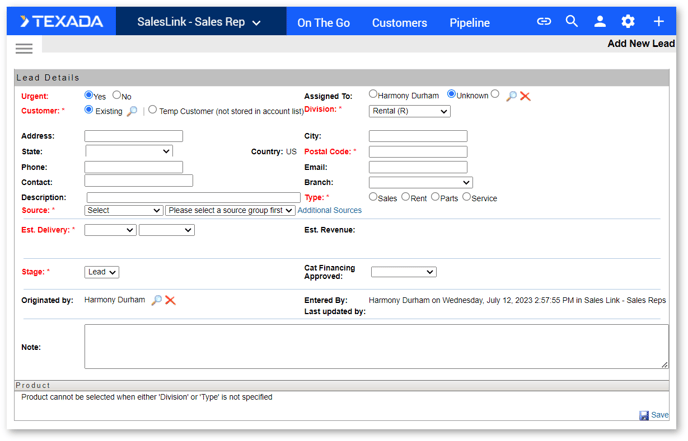Choose Rent as lead type

point(405,197)
